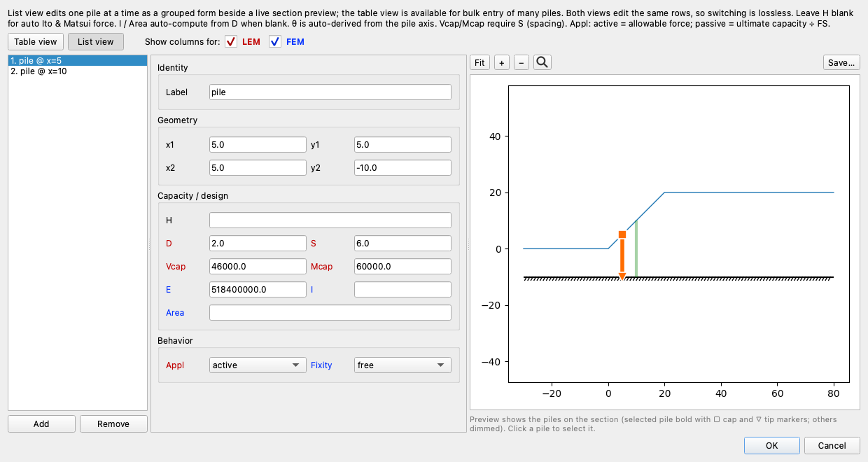The width and height of the screenshot is (868, 462).
Task: Click the empty H force field
Action: click(x=330, y=220)
